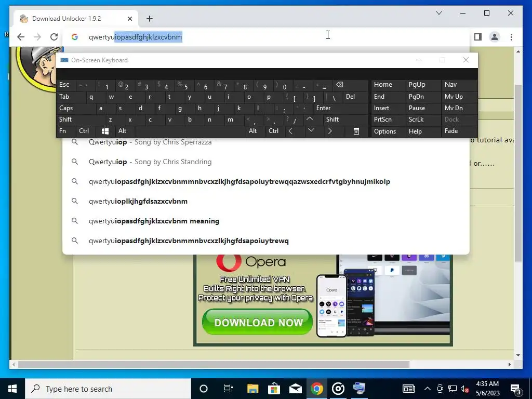Open Cortana circle icon on taskbar

click(x=204, y=389)
